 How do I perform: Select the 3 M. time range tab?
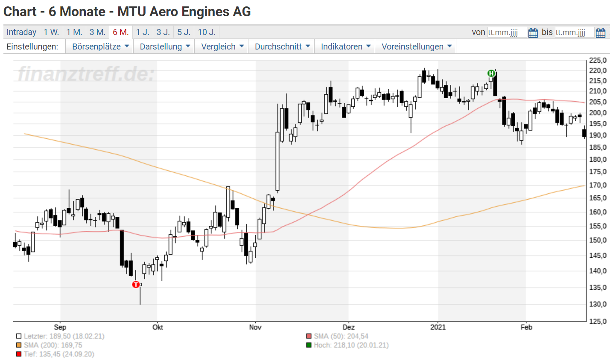click(x=97, y=32)
